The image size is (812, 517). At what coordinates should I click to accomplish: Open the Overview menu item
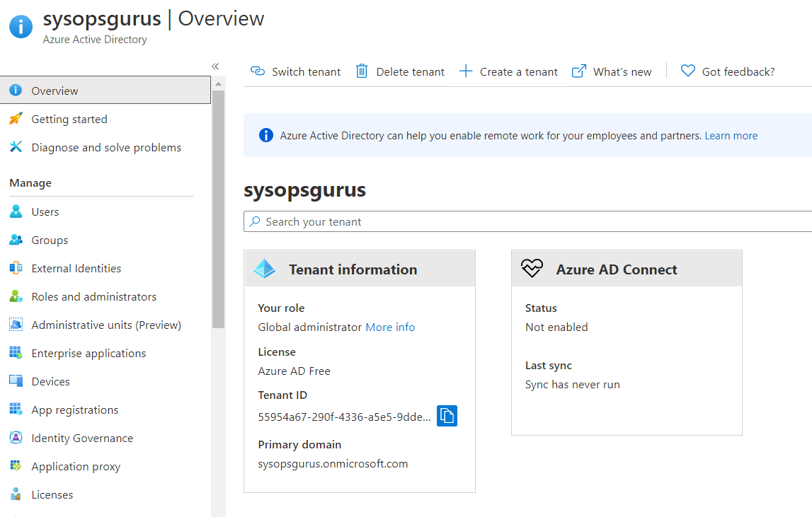pyautogui.click(x=105, y=90)
